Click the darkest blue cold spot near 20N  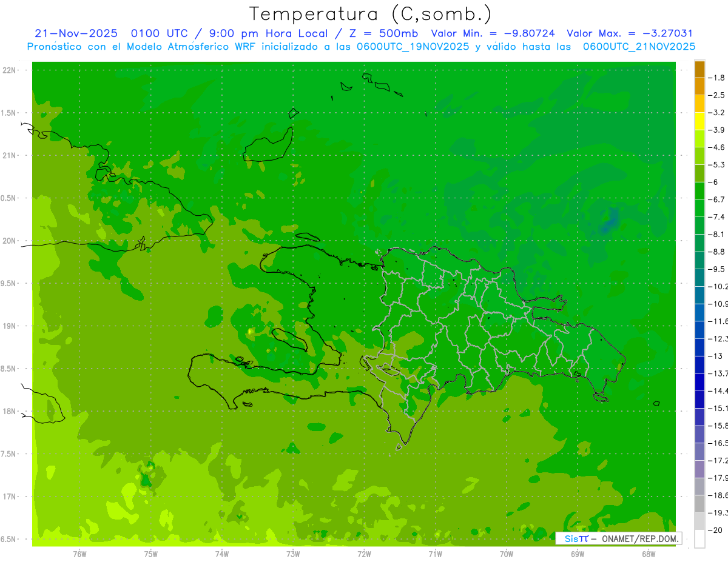point(610,221)
